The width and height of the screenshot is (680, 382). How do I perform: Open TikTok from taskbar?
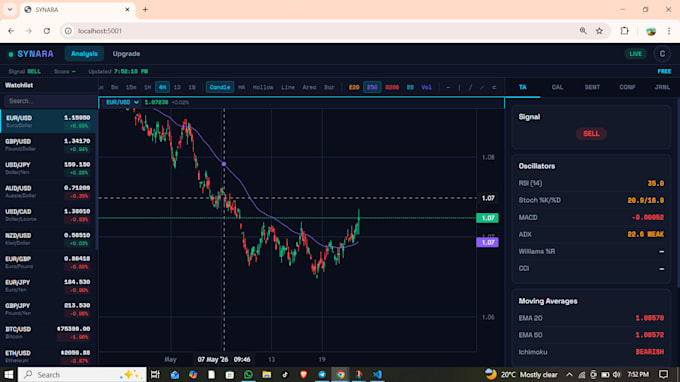pyautogui.click(x=285, y=374)
